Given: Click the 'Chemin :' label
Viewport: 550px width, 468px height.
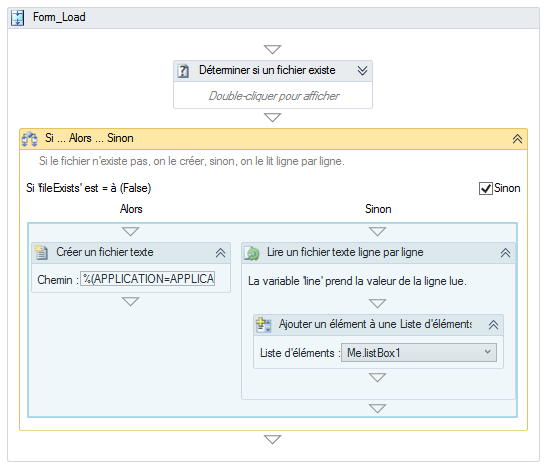Looking at the screenshot, I should tap(58, 280).
